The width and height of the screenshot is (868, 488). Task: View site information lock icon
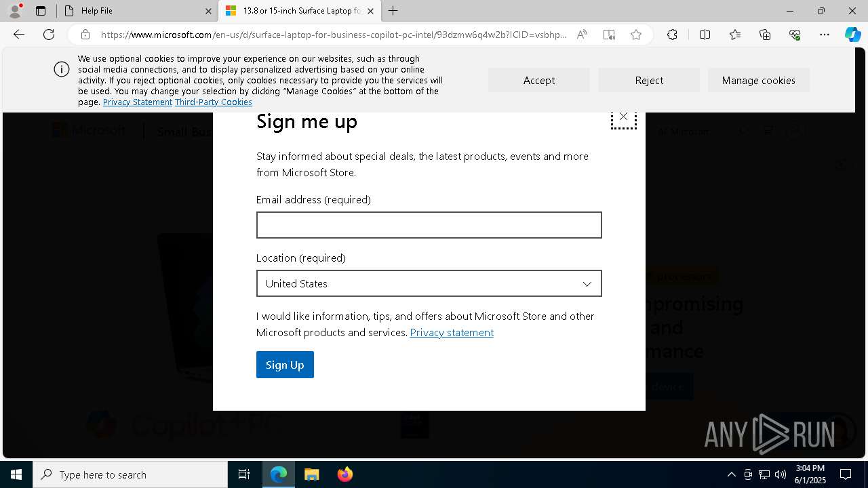[85, 35]
